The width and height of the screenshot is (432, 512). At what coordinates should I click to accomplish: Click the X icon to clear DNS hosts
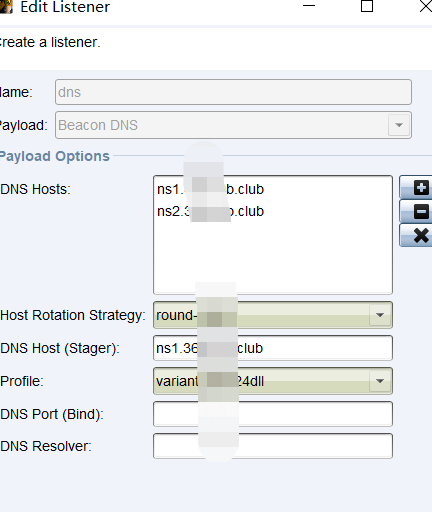(x=416, y=235)
